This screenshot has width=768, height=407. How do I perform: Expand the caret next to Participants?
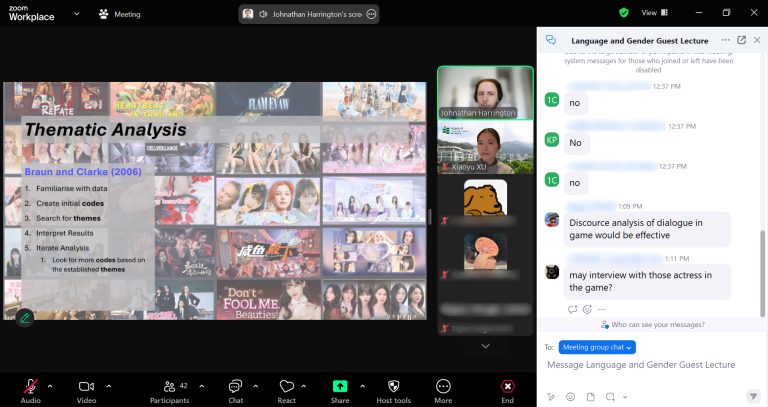pos(202,386)
